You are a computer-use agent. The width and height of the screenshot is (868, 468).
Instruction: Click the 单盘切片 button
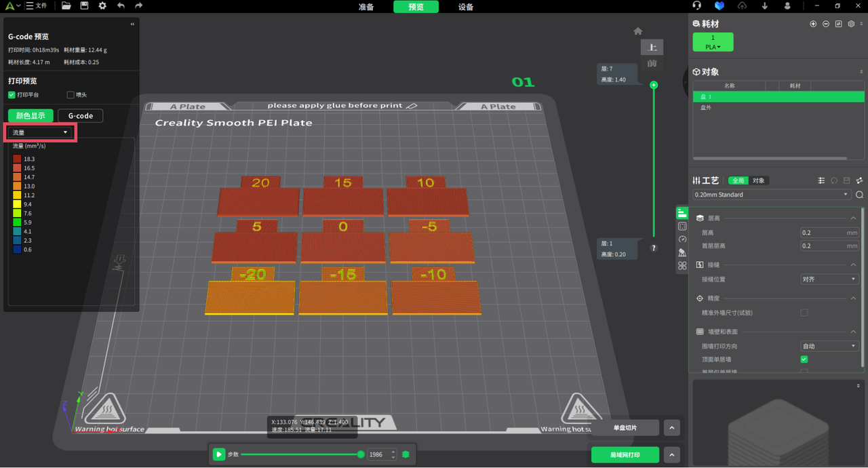[625, 428]
